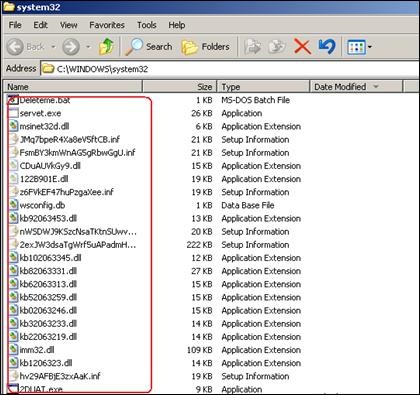Select the imm32.dll file icon
The image size is (420, 395).
click(13, 350)
